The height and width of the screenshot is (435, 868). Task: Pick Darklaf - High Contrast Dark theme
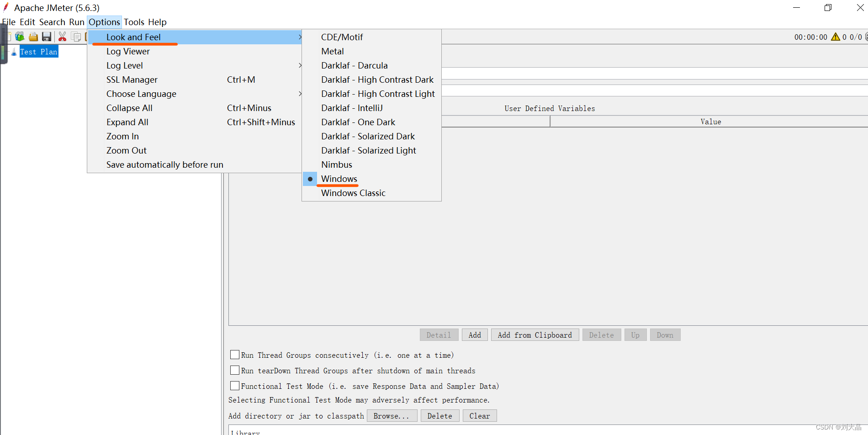point(371,80)
